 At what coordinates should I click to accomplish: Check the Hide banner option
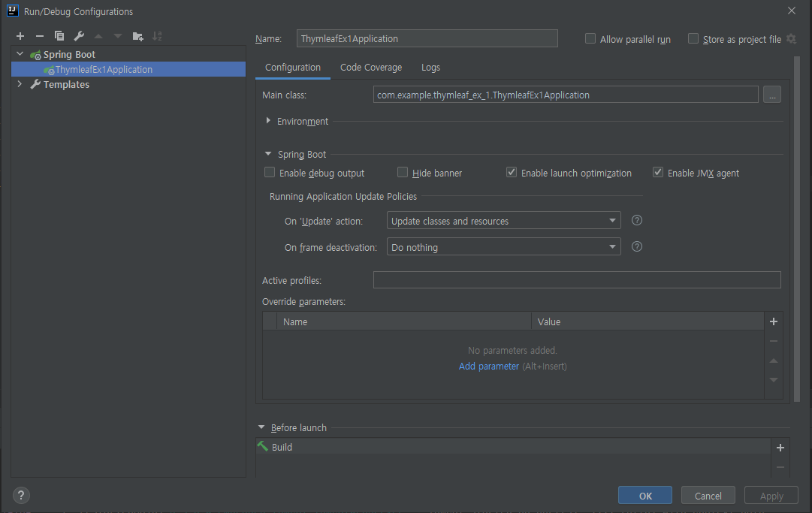tap(403, 173)
